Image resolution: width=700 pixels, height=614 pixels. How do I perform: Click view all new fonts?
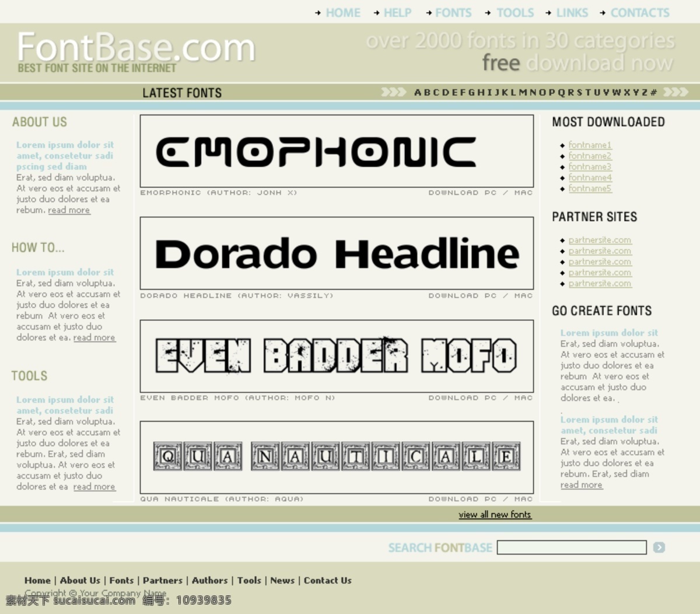coord(495,514)
